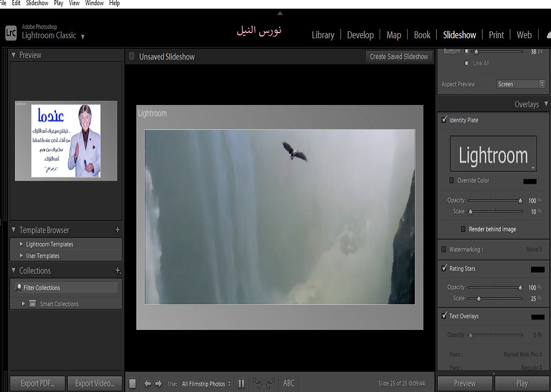The height and width of the screenshot is (392, 551).
Task: Expand the Lightroom Templates folder
Action: (21, 244)
